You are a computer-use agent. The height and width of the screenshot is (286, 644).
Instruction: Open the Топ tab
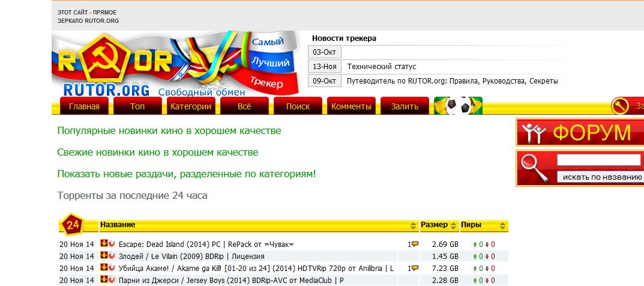point(137,106)
